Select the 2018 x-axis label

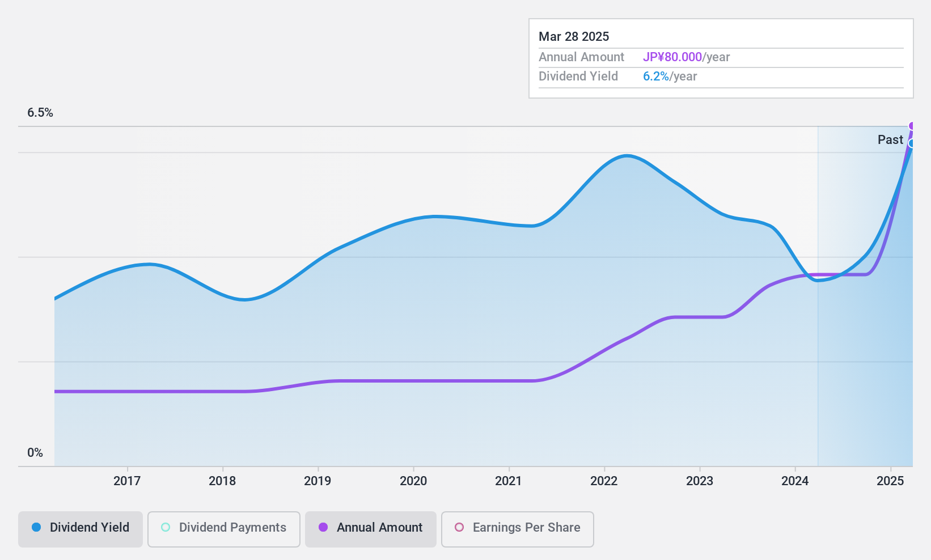coord(222,481)
